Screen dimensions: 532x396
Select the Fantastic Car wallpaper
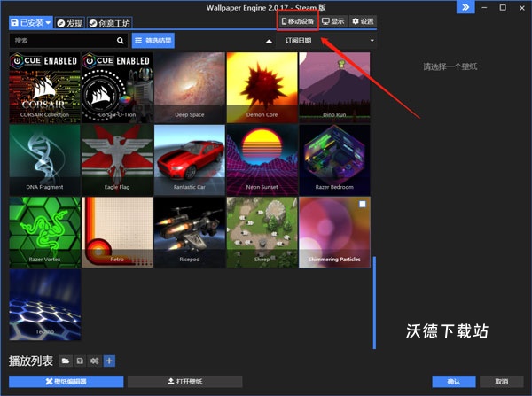pos(190,160)
